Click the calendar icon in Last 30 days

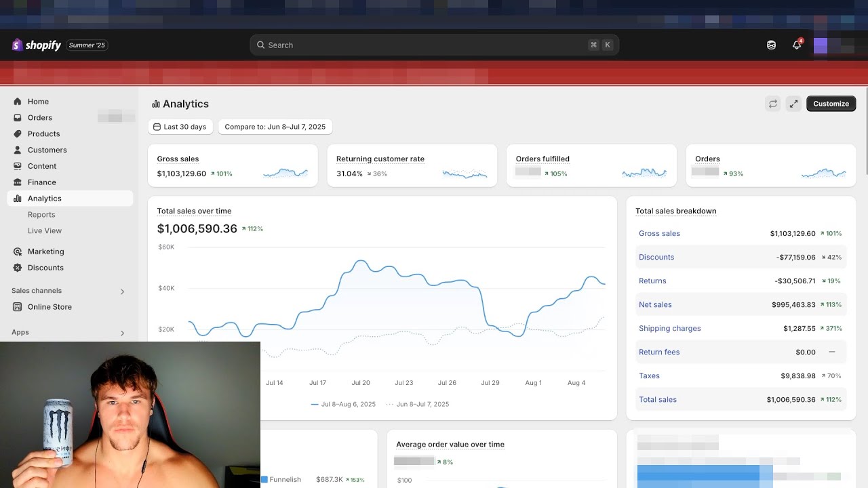point(157,127)
